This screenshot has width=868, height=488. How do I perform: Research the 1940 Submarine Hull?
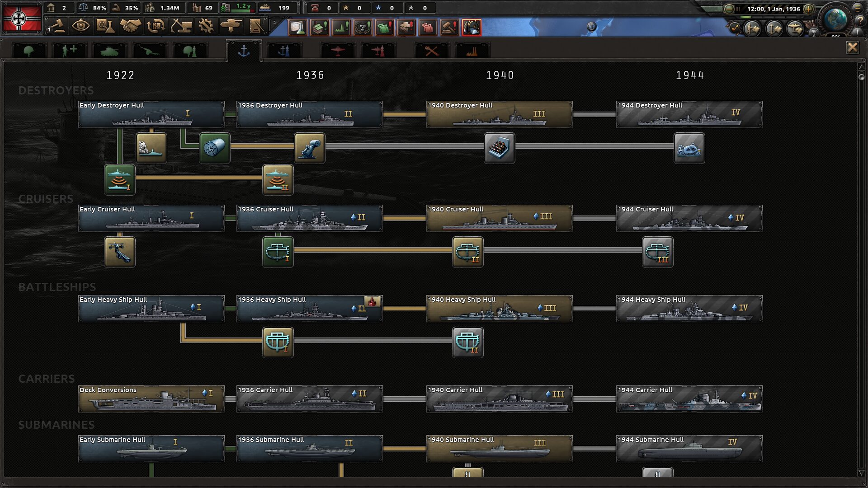[500, 448]
